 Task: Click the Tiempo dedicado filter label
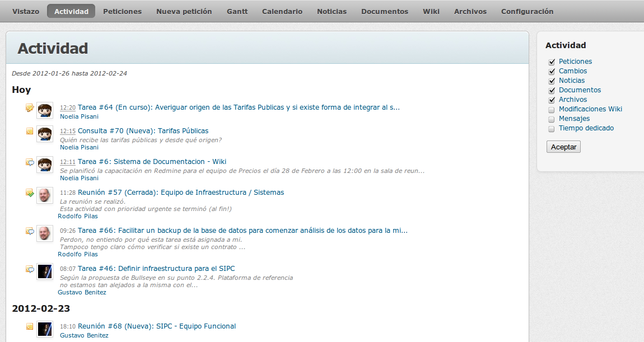coord(586,128)
